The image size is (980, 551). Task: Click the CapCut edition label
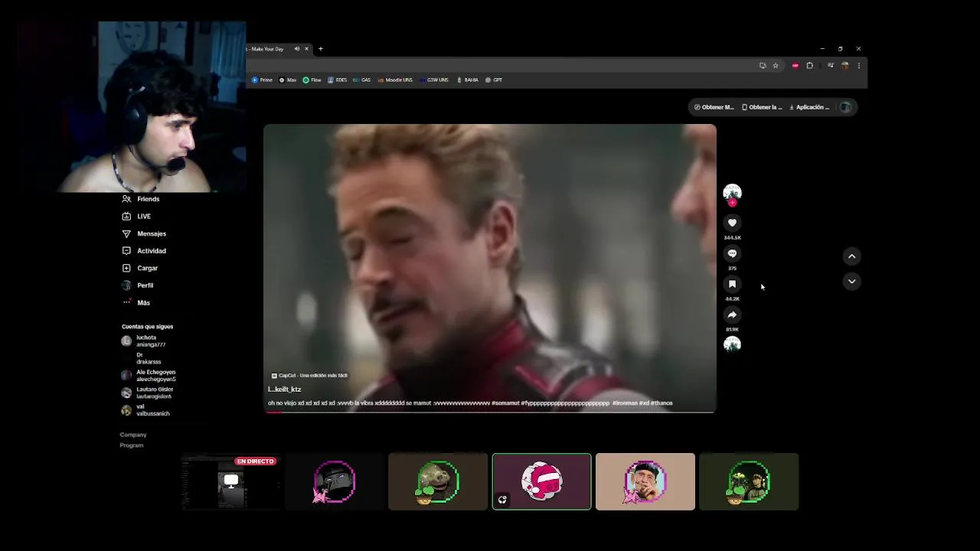coord(309,376)
